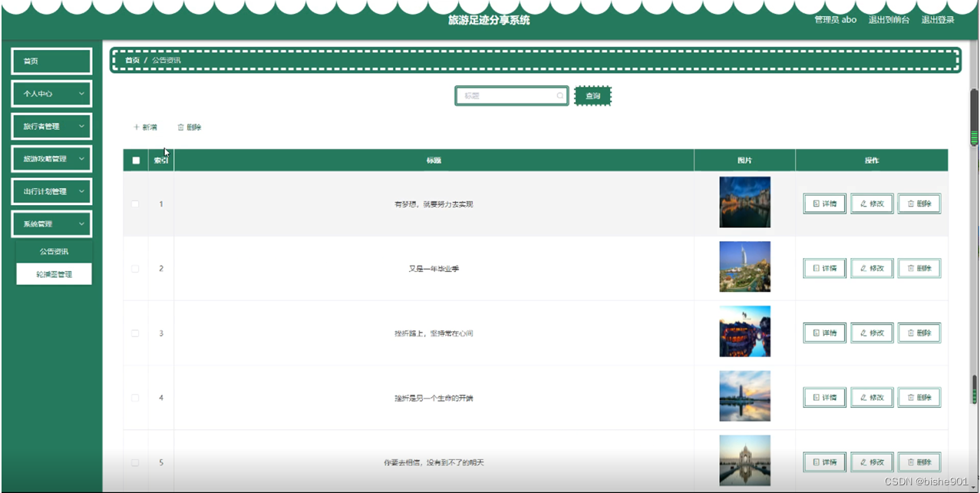This screenshot has height=493, width=980.
Task: Click the magnifier icon in search box
Action: click(560, 96)
